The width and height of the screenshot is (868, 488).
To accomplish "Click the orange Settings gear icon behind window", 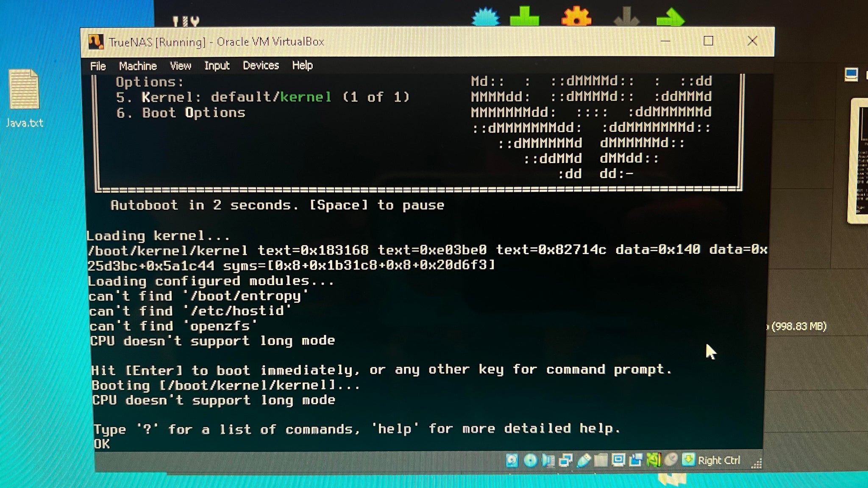I will [576, 17].
